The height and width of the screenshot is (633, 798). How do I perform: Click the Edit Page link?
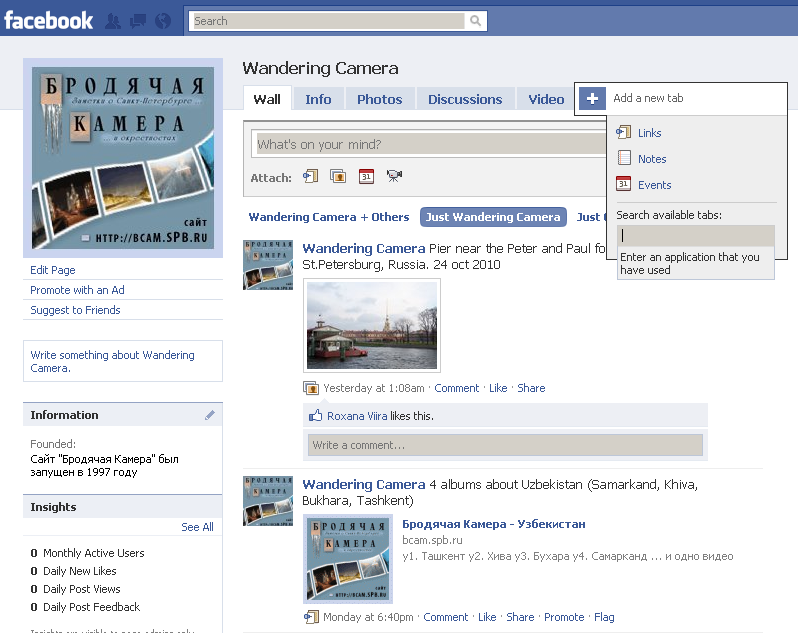[x=53, y=270]
